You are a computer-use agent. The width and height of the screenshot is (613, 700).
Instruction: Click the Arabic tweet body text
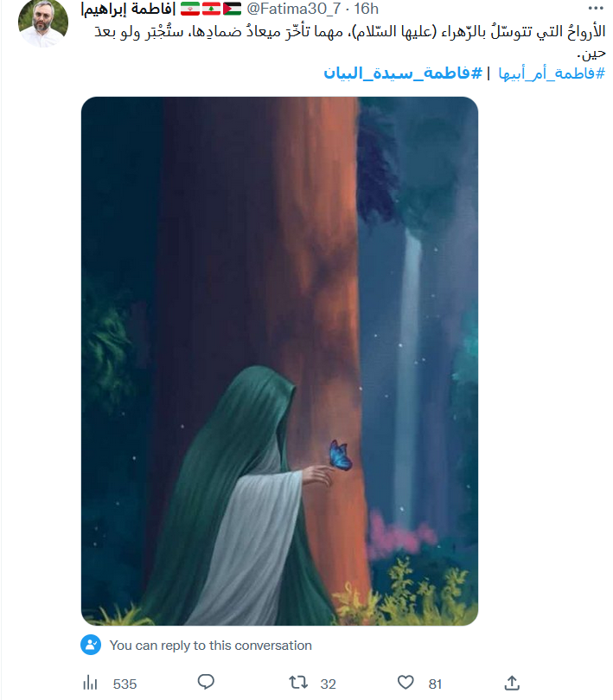pyautogui.click(x=350, y=42)
